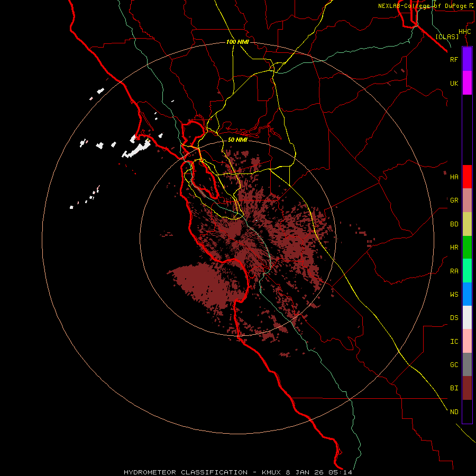Click the HHC product code label
476x476 pixels.
tap(464, 32)
